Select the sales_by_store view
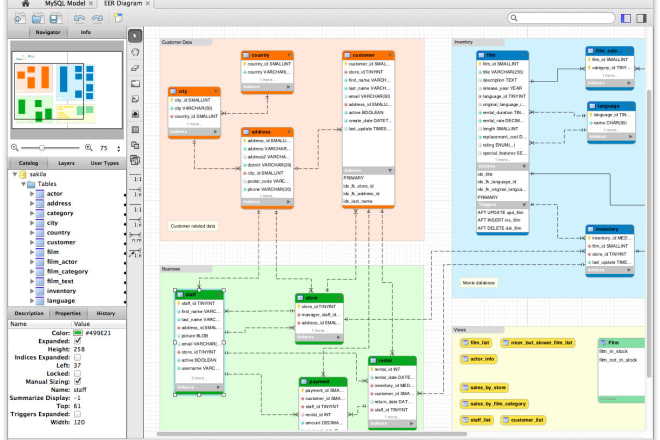 point(484,387)
